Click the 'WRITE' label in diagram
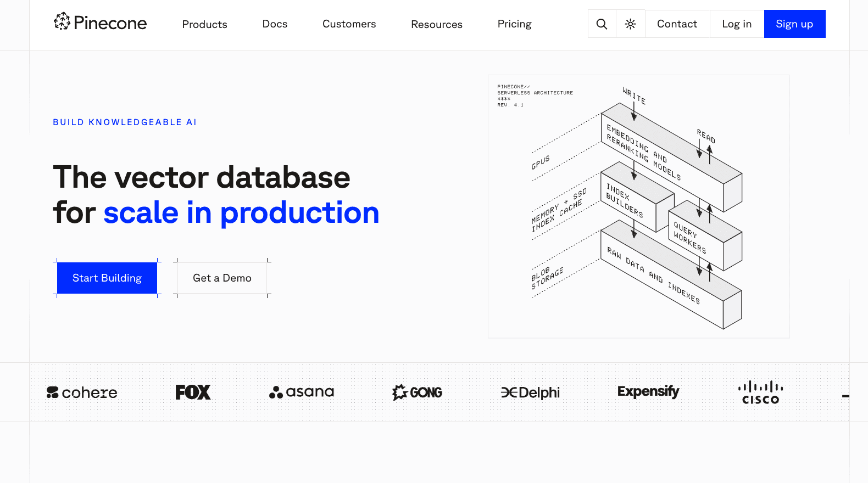Viewport: 868px width, 483px height. (634, 96)
